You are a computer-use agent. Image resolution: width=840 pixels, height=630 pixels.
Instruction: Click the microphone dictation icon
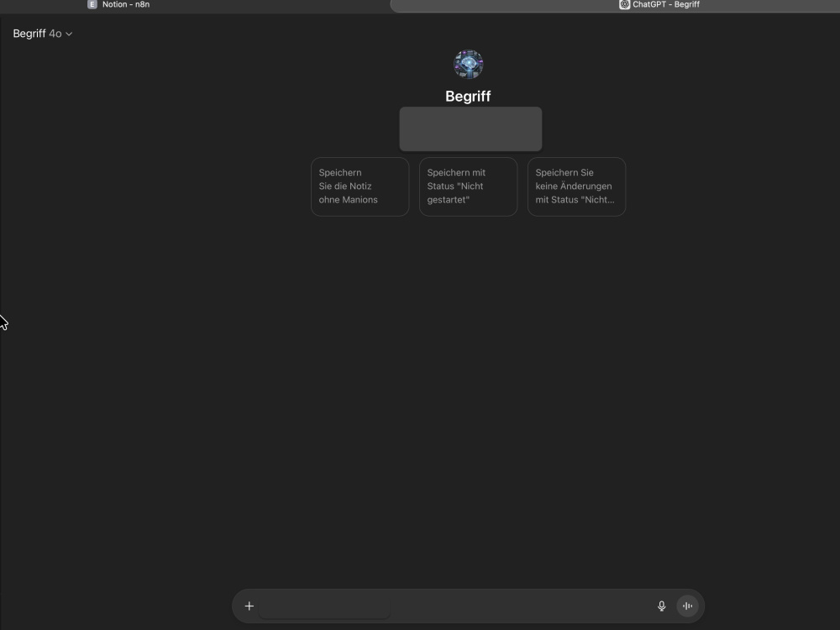pyautogui.click(x=662, y=606)
